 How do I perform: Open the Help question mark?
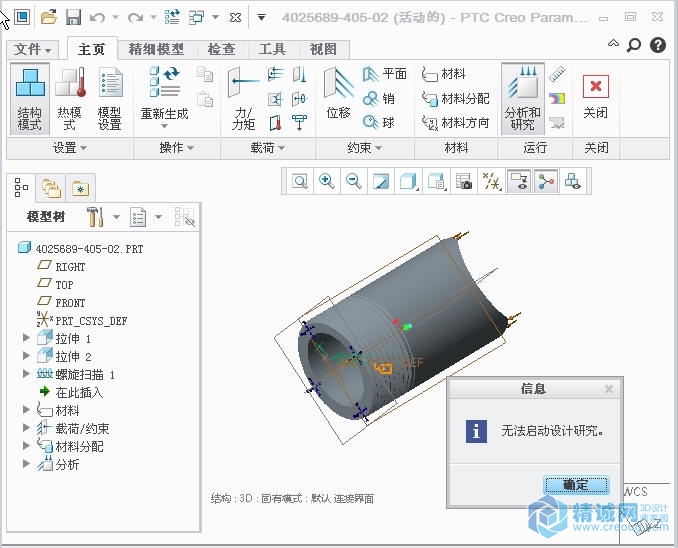point(658,45)
